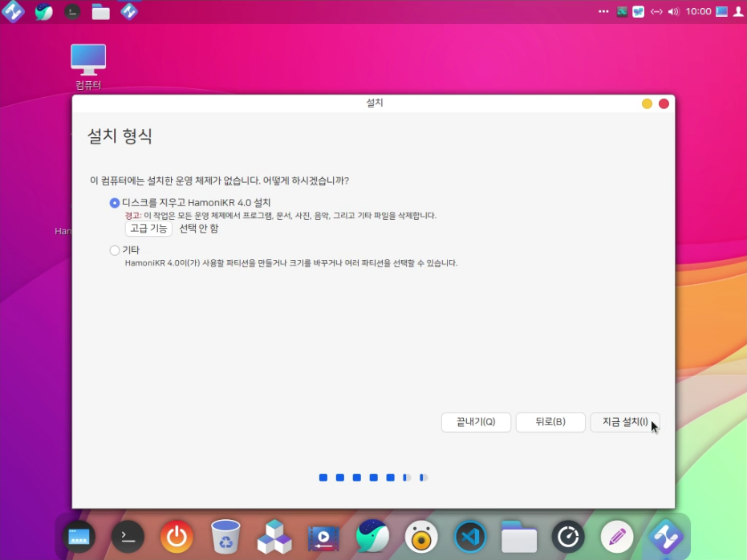Go back with the 뒤로(B) button

(550, 422)
